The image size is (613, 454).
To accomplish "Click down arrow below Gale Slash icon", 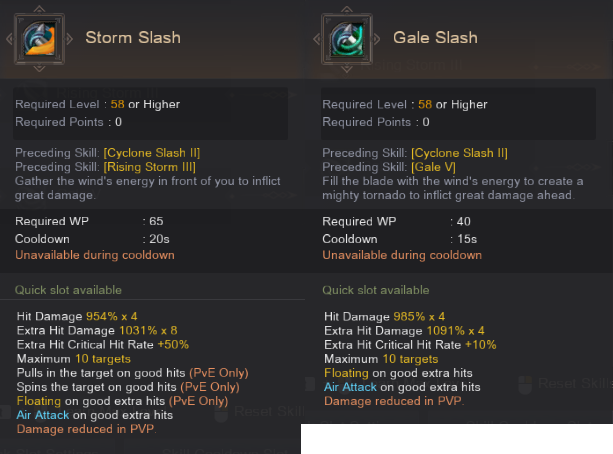I will tap(347, 69).
